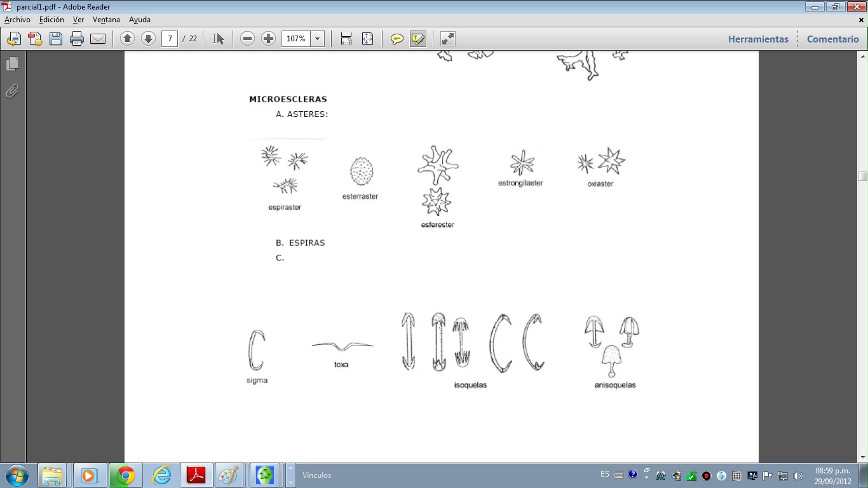Screen dimensions: 868x488
Task: Zoom in with the plus button
Action: tap(268, 39)
